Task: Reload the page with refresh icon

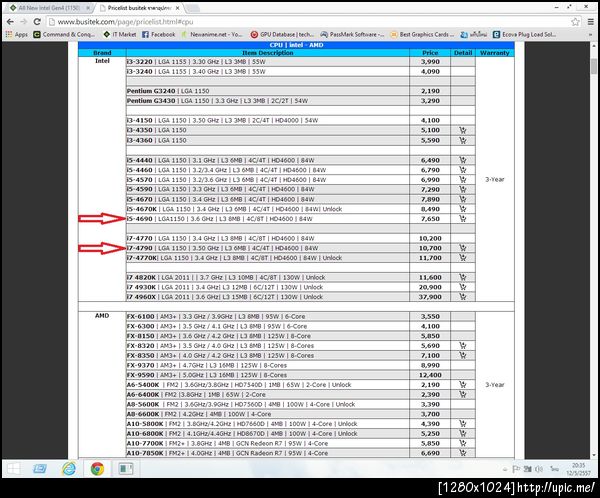Action: pos(37,22)
